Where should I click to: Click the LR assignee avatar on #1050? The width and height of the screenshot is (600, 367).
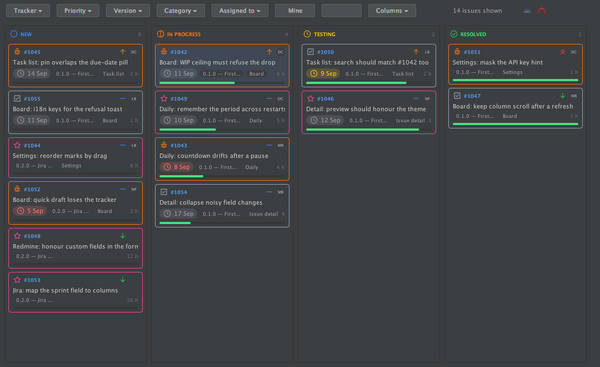(x=427, y=52)
